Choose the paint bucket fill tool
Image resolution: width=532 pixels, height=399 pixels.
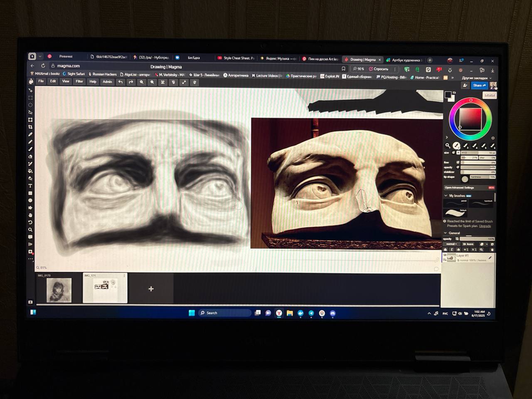[x=30, y=171]
